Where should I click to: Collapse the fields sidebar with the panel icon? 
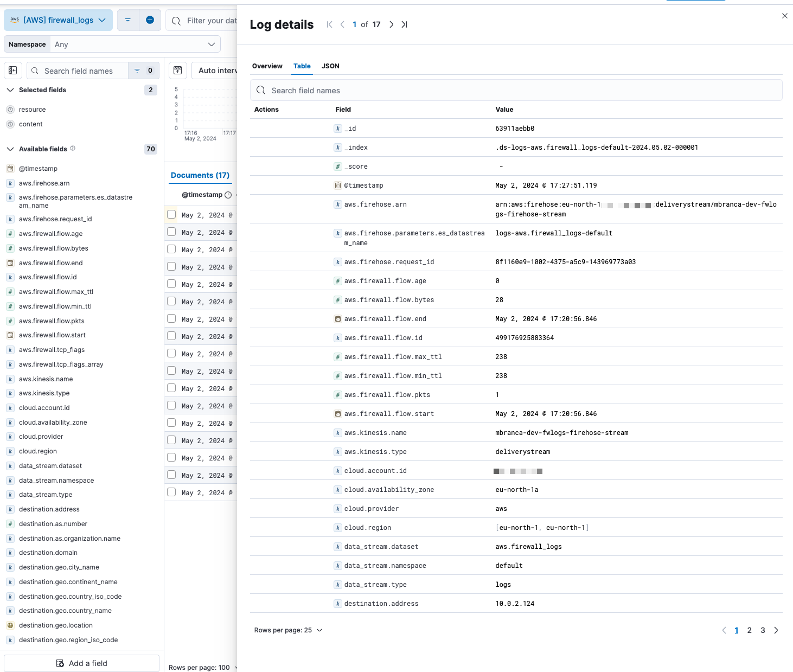pyautogui.click(x=12, y=71)
